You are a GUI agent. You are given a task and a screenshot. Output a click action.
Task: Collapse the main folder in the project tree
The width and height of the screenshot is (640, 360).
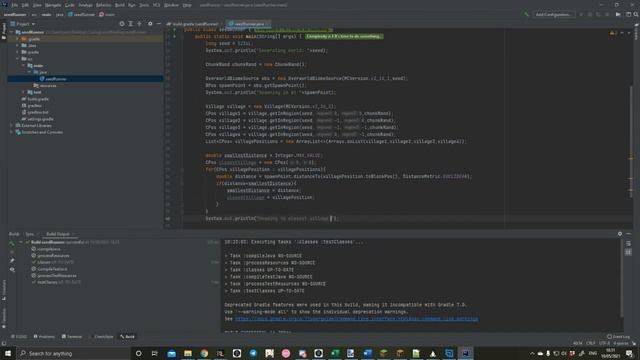[x=23, y=65]
